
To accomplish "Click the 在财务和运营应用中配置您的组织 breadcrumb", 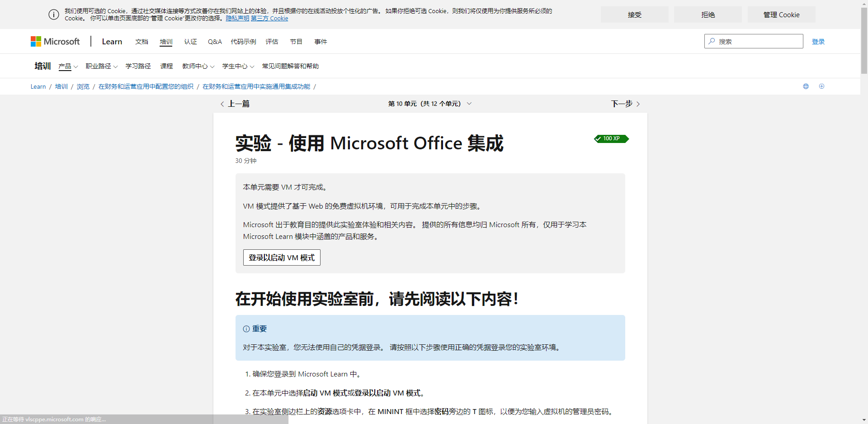I will [146, 86].
